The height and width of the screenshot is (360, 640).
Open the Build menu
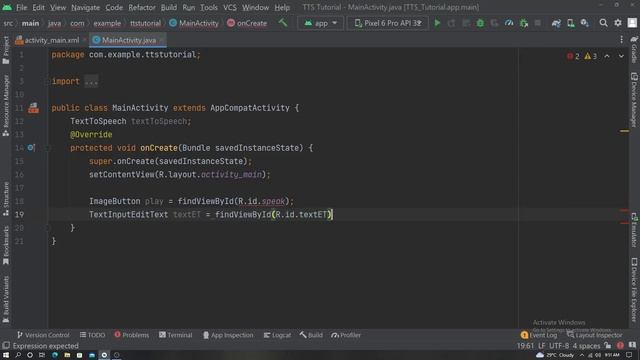coord(169,7)
